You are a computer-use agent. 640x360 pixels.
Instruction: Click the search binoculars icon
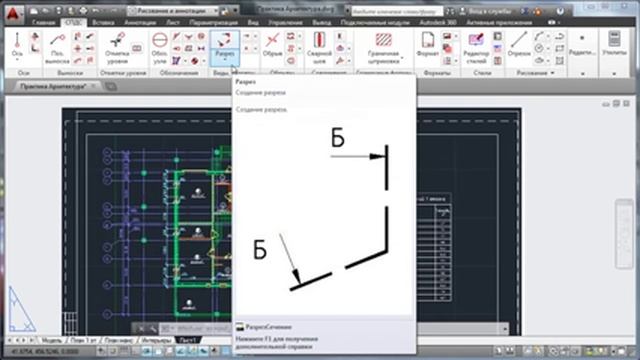pyautogui.click(x=449, y=11)
